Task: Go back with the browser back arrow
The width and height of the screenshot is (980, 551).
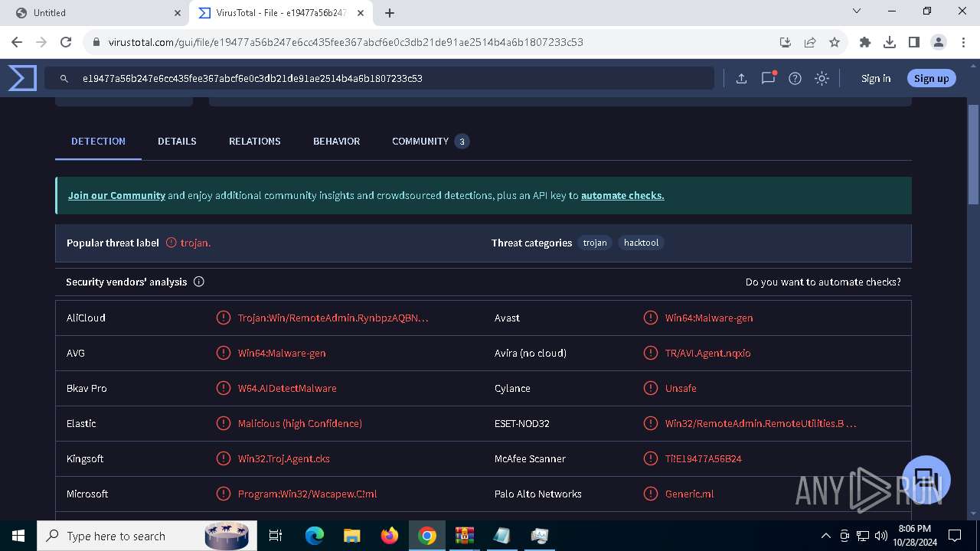Action: point(17,42)
